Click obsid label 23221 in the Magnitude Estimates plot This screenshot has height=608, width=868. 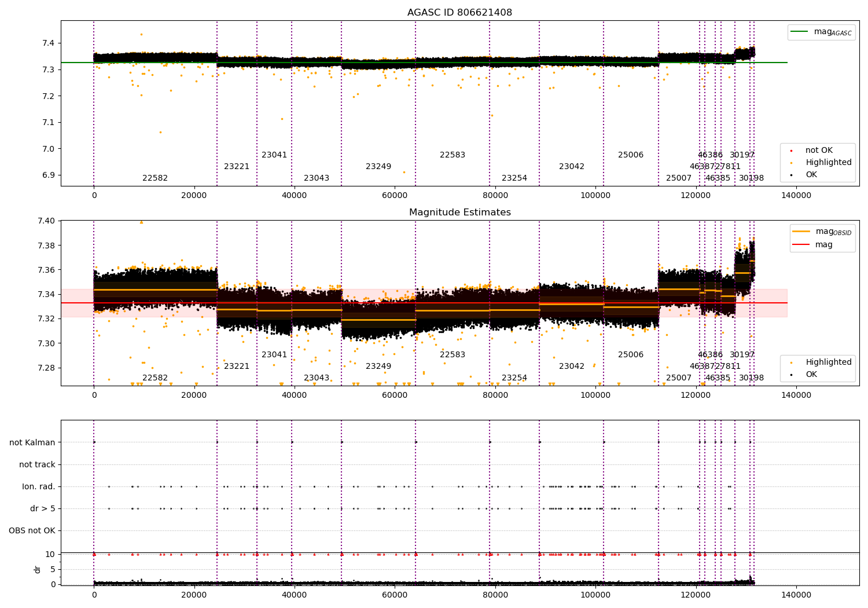237,367
